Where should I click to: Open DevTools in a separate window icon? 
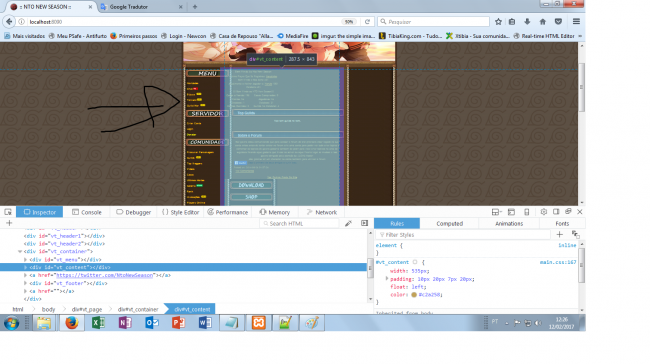coord(568,212)
